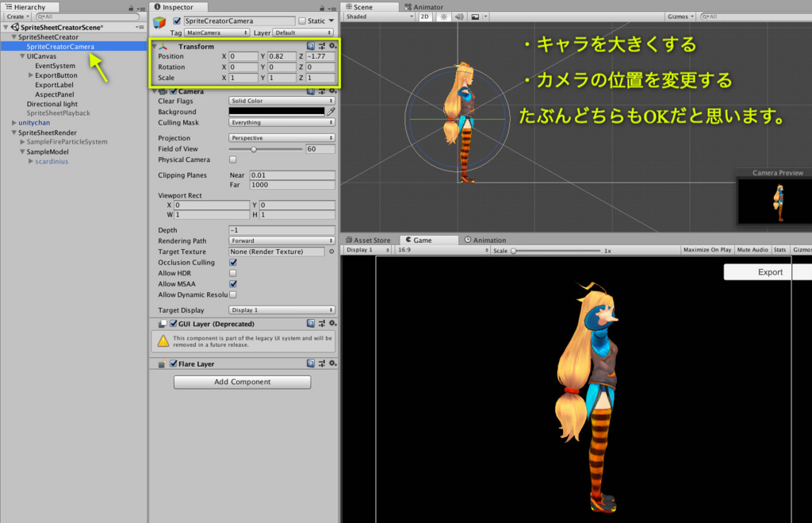Screen dimensions: 812x523
Task: Open Camera component preset icon
Action: tap(322, 91)
